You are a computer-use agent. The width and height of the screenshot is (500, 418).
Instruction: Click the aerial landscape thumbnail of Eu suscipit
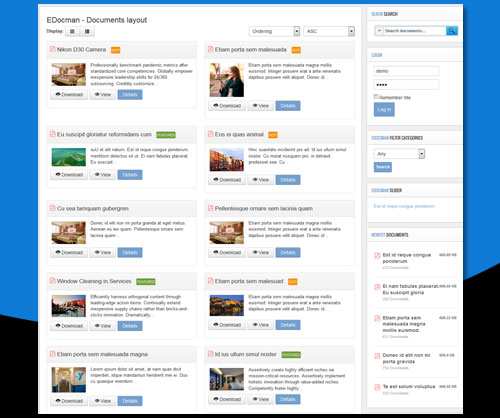click(x=69, y=157)
